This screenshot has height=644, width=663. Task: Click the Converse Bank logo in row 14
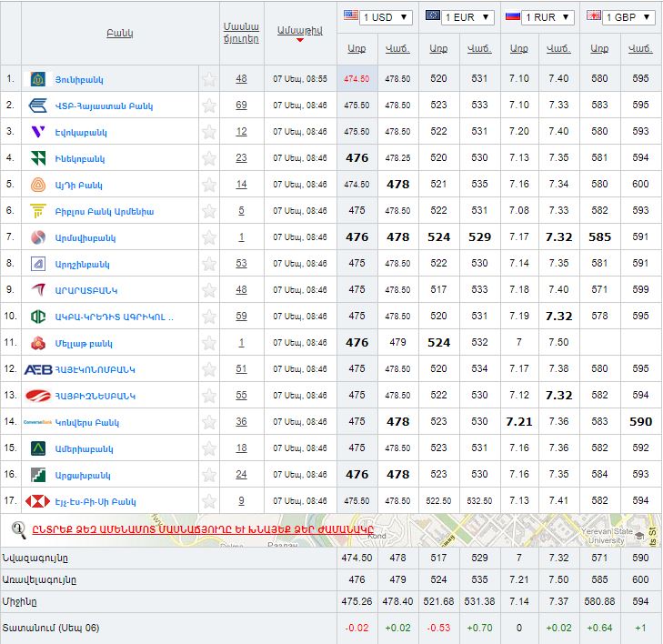coord(38,422)
